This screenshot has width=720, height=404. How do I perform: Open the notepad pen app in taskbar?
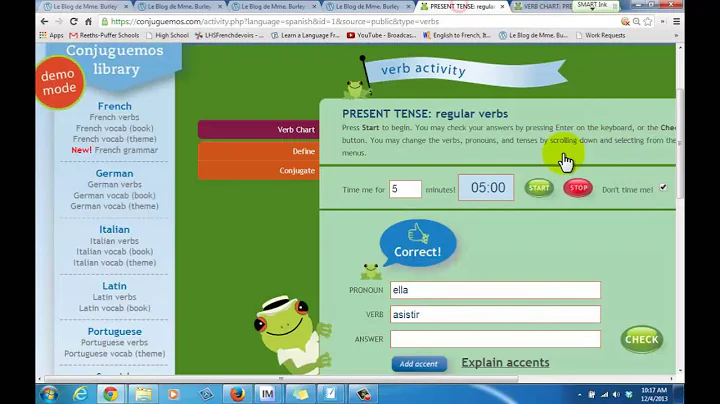point(331,394)
